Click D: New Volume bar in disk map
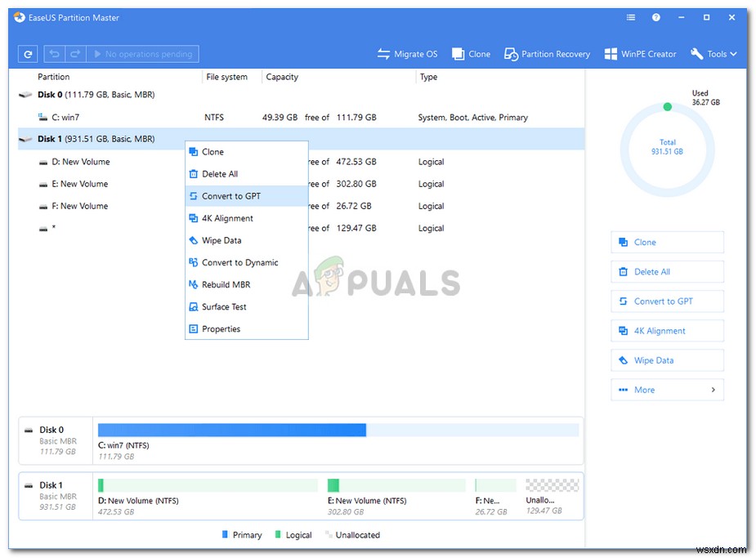This screenshot has width=756, height=558. 208,485
